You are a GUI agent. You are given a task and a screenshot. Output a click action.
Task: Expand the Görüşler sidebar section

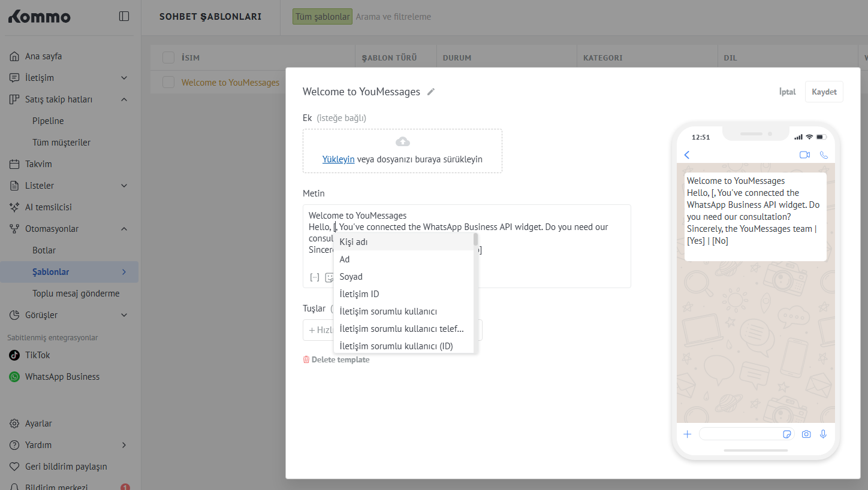tap(124, 315)
